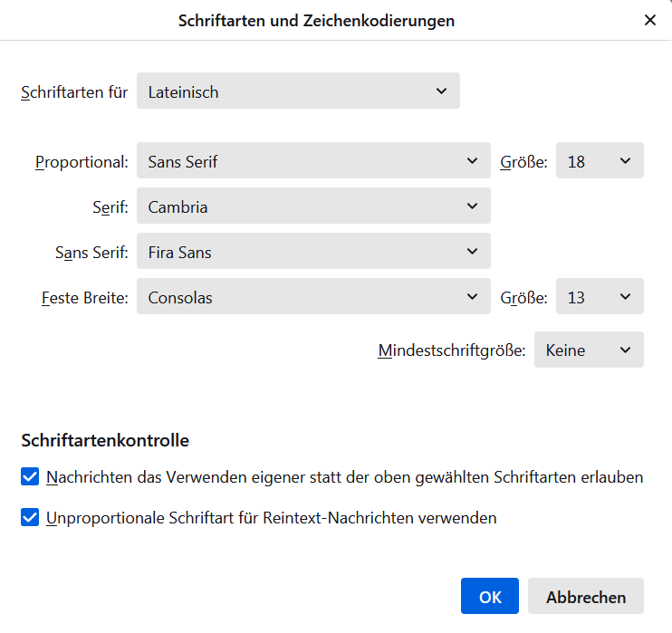
Task: Confirm the font settings with OK
Action: tap(489, 597)
